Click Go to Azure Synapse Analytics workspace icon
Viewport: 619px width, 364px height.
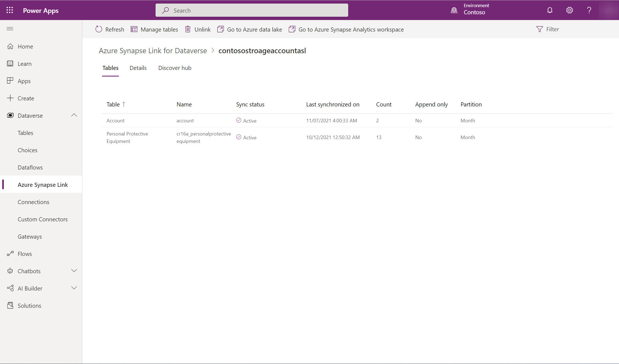tap(292, 29)
